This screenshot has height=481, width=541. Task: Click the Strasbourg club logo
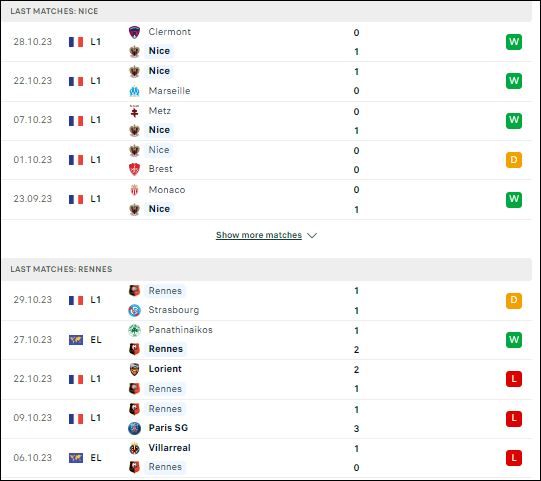[134, 310]
